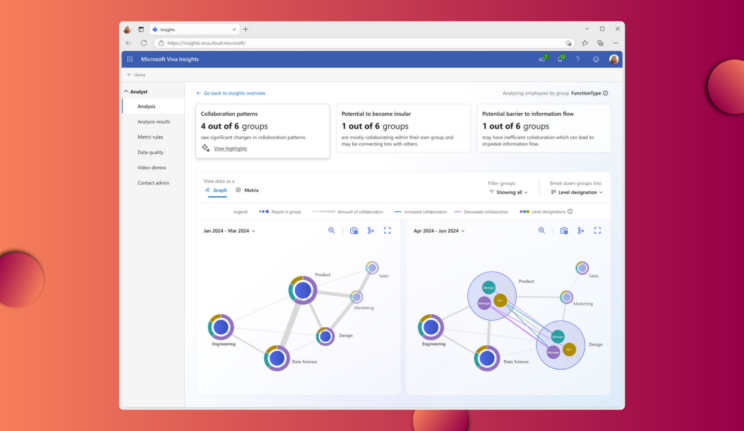Image resolution: width=744 pixels, height=431 pixels.
Task: Expand left graph to fullscreen
Action: pyautogui.click(x=387, y=231)
